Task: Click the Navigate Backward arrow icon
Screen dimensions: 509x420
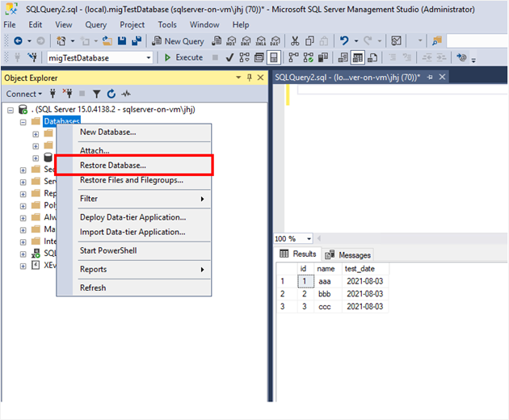Action: pyautogui.click(x=18, y=41)
